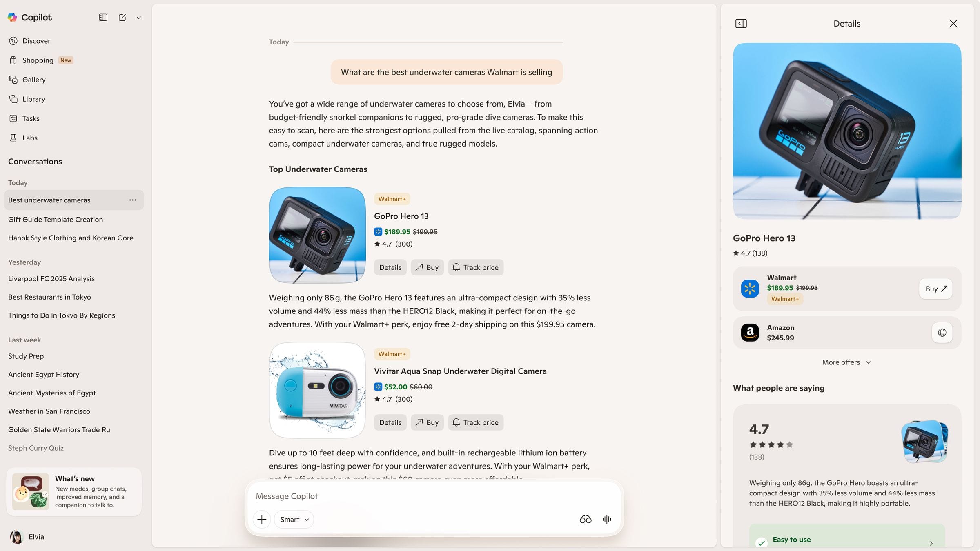
Task: Start a new chat with compose icon
Action: tap(122, 18)
